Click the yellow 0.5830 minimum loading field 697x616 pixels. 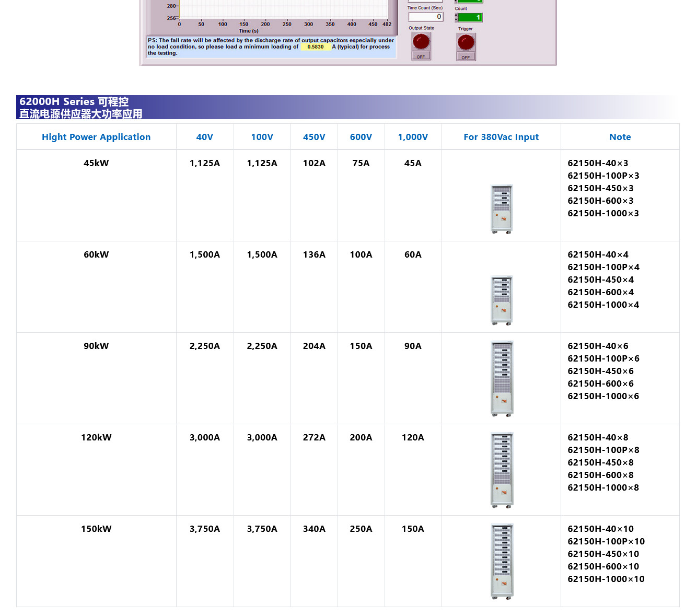point(316,47)
